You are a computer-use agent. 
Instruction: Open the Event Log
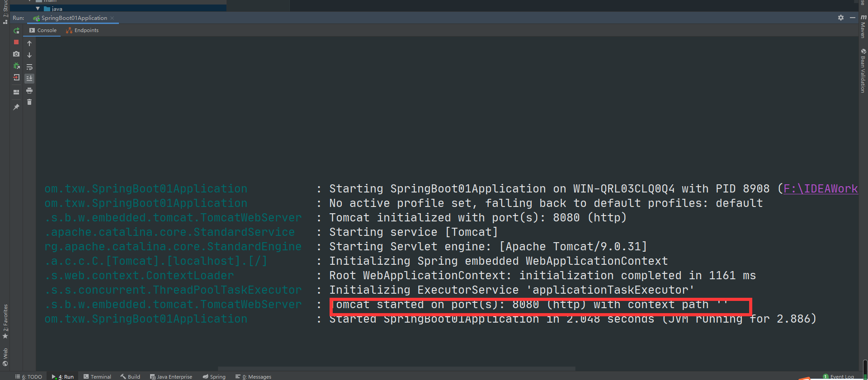tap(839, 376)
